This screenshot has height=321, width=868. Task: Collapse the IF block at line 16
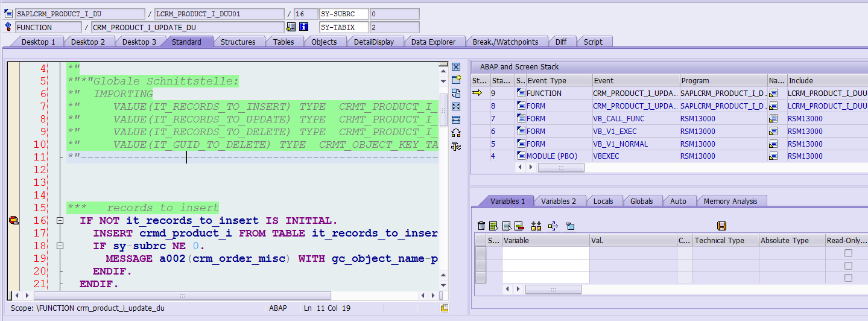point(60,221)
